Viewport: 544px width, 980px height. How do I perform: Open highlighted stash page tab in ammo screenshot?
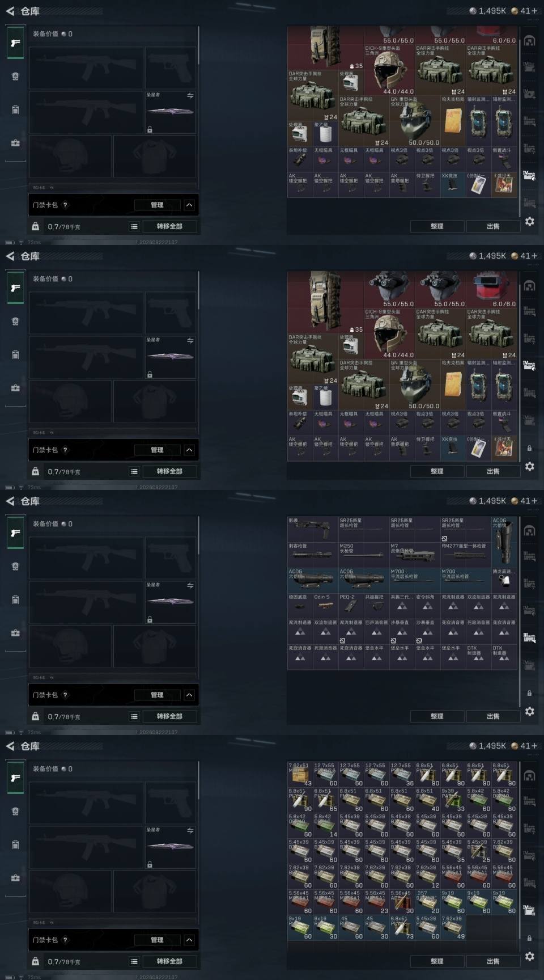[529, 910]
